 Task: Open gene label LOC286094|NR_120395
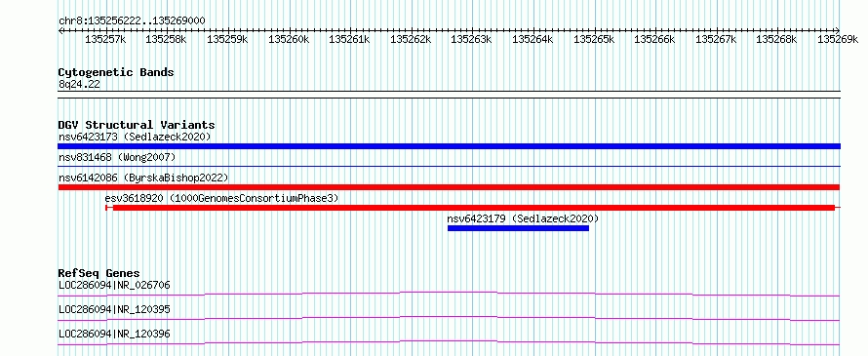[114, 309]
